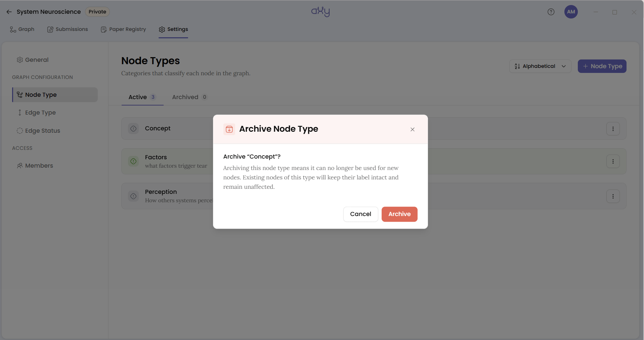Open the help question mark icon

(551, 12)
